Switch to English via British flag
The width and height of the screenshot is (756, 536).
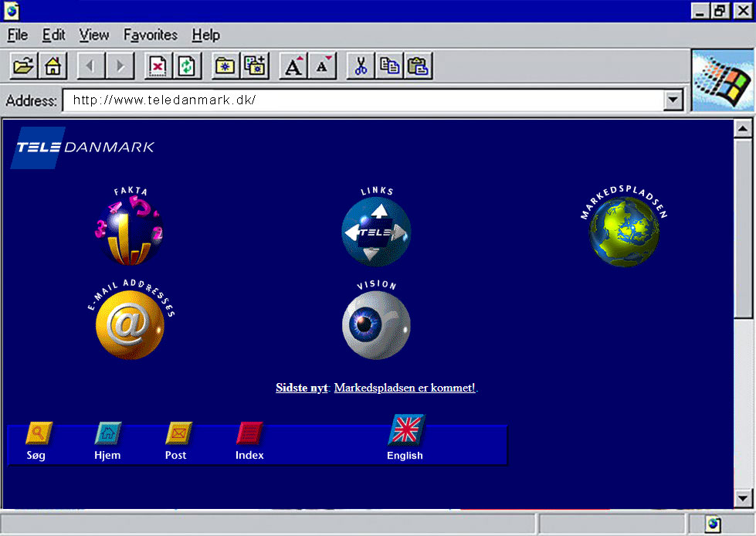(x=406, y=430)
